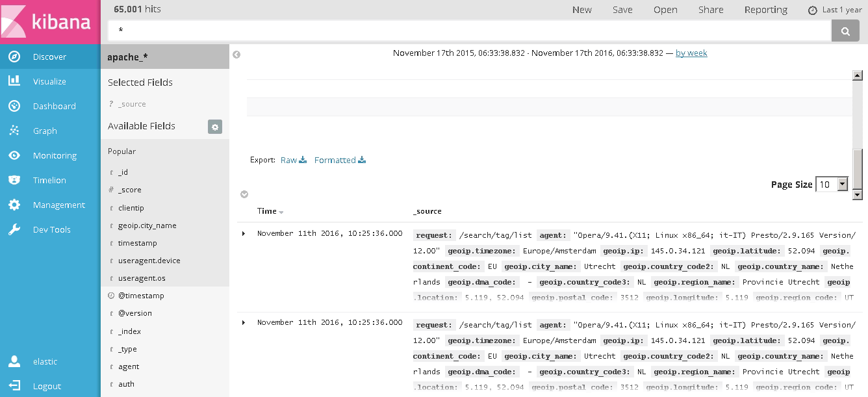
Task: Click the Kibana logo
Action: coord(50,22)
